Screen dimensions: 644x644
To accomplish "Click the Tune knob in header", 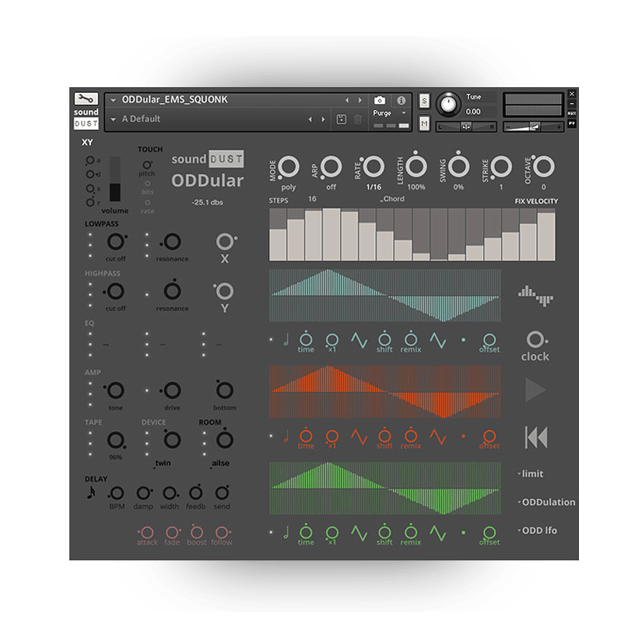I will pos(449,104).
